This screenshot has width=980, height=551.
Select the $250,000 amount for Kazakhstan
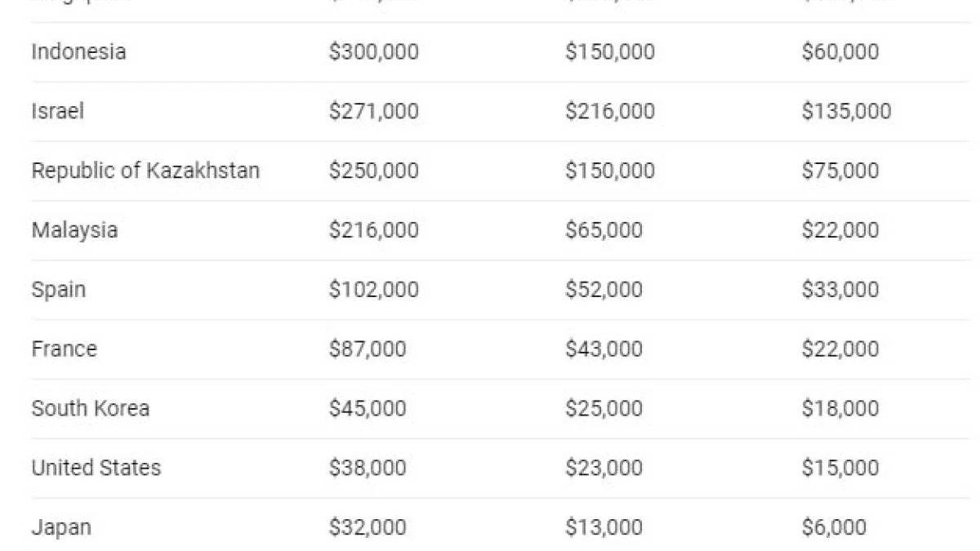click(x=373, y=171)
